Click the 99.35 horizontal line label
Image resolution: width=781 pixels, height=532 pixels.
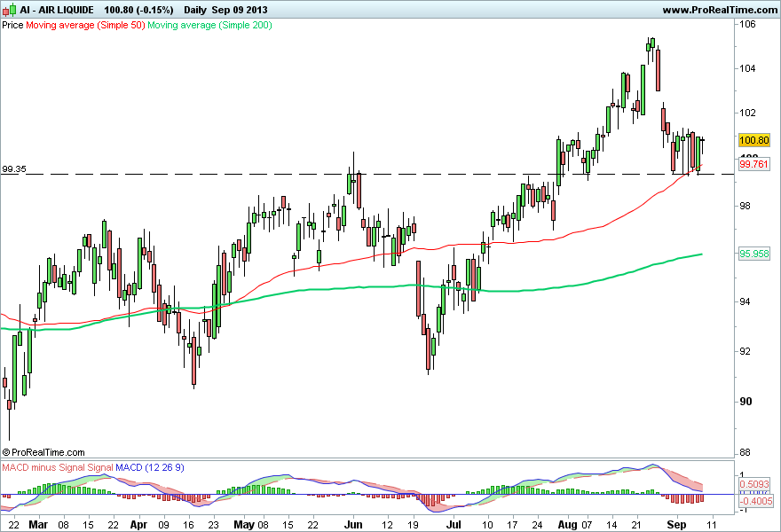point(14,169)
